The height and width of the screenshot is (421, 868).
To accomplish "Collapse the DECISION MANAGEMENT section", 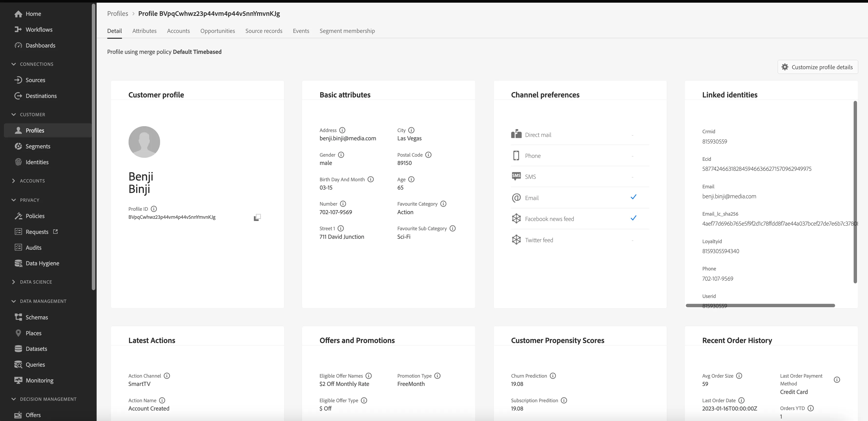I will 13,399.
